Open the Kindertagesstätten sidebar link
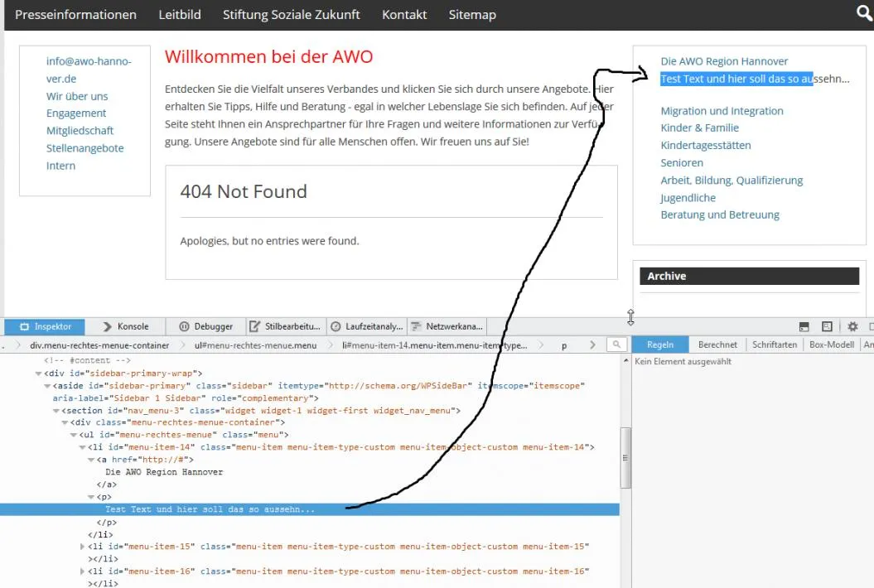 coord(706,146)
